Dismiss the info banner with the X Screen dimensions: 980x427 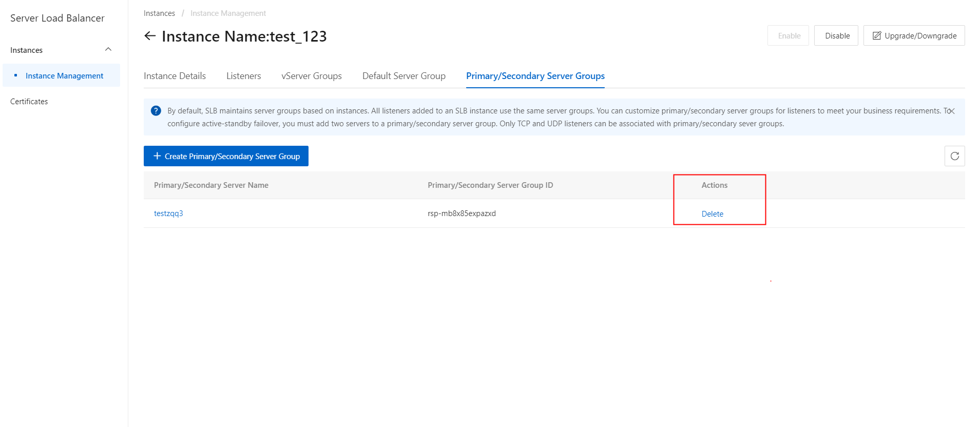[951, 111]
